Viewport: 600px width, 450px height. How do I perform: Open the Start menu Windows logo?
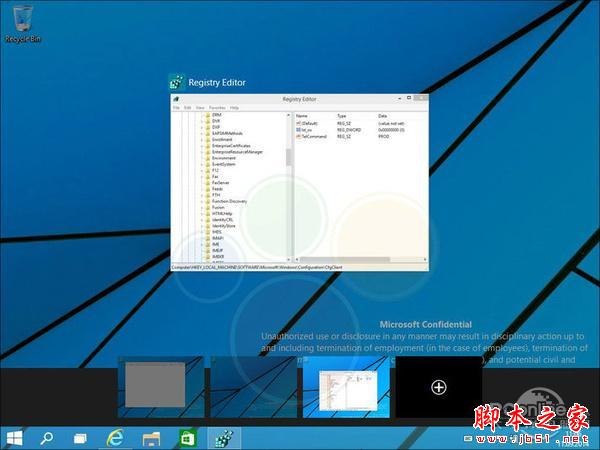pos(15,438)
